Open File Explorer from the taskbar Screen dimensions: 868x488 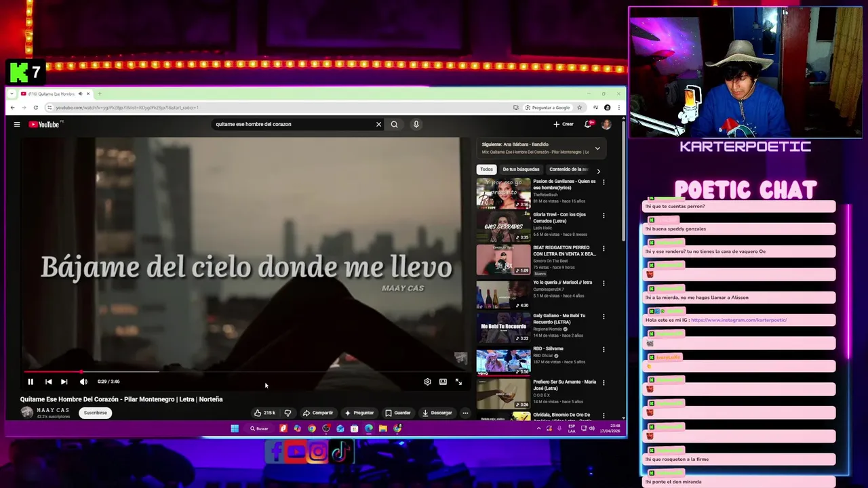point(383,428)
